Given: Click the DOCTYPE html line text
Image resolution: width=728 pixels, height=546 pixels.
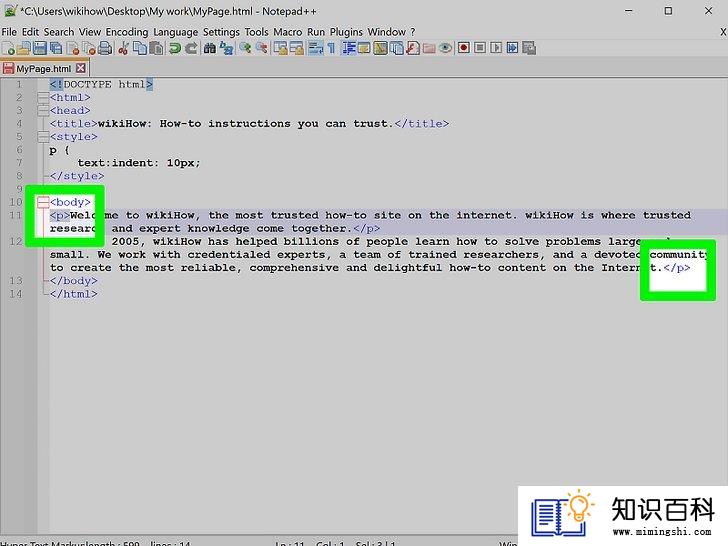Looking at the screenshot, I should [101, 84].
